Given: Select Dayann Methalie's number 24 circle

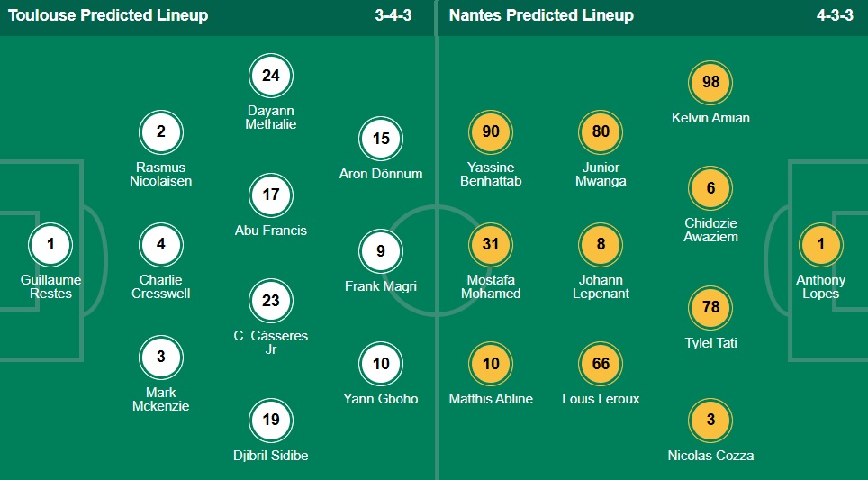Looking at the screenshot, I should click(271, 76).
